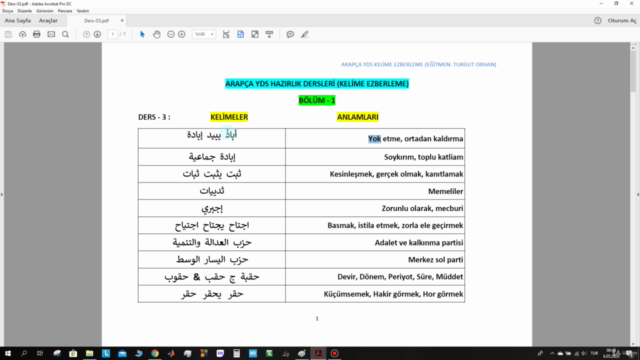Zoom in with the plus circle icon
The image size is (640, 360).
point(182,34)
